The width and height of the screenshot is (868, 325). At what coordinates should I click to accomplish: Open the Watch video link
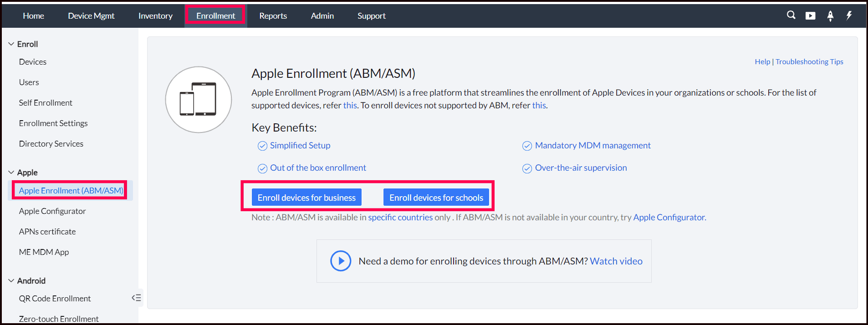pos(616,261)
